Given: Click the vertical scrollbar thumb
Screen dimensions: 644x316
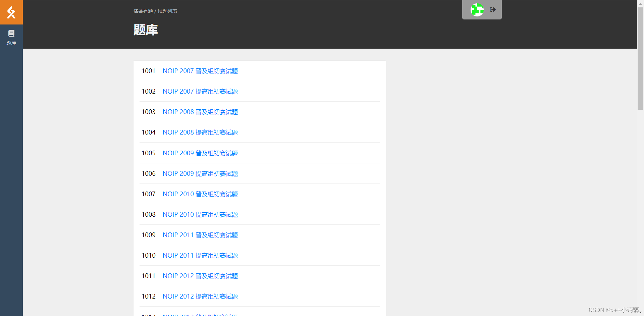Looking at the screenshot, I should pos(640,59).
